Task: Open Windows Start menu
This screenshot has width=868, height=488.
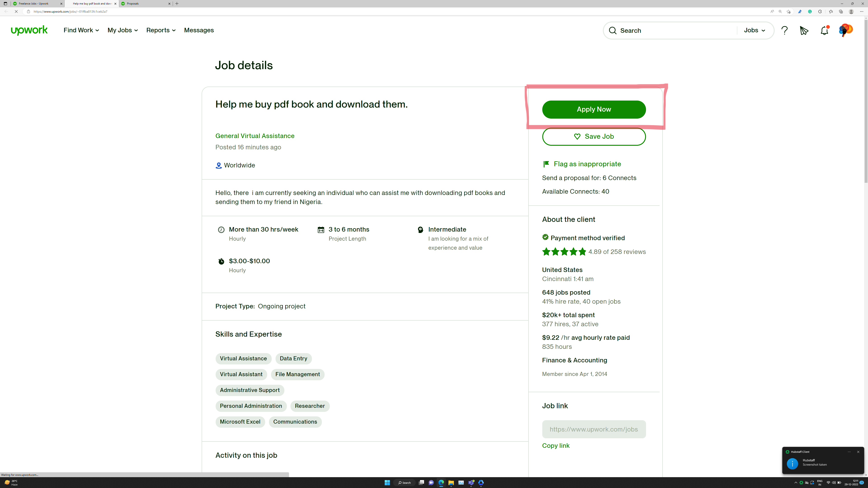Action: click(x=387, y=483)
